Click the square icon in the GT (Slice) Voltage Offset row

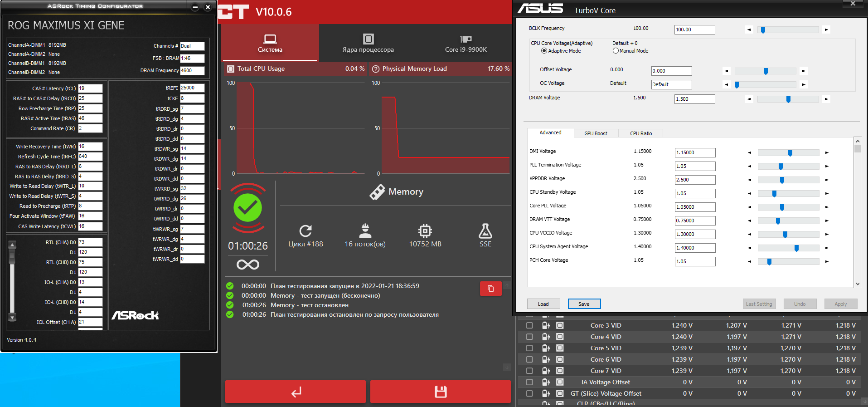tap(560, 393)
